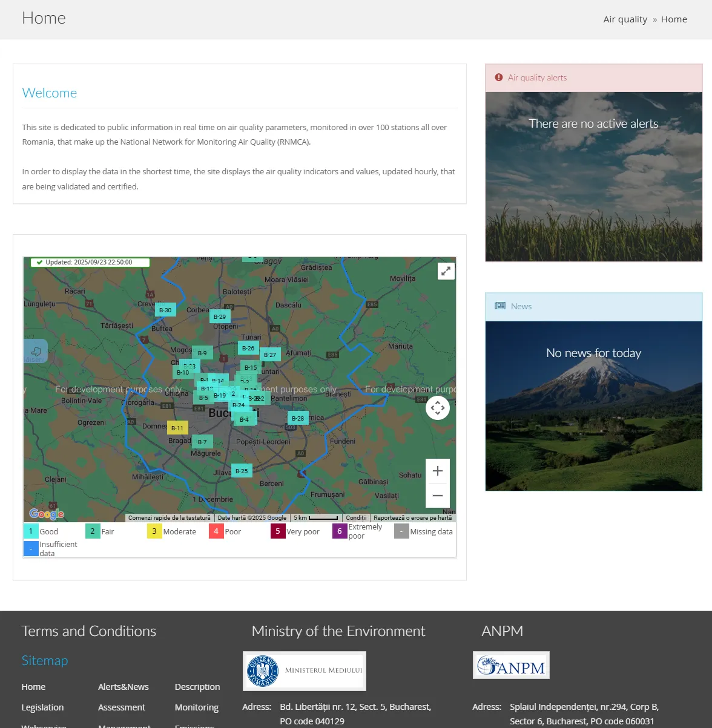Select station marker B-9 on the map
Image resolution: width=712 pixels, height=728 pixels.
202,353
